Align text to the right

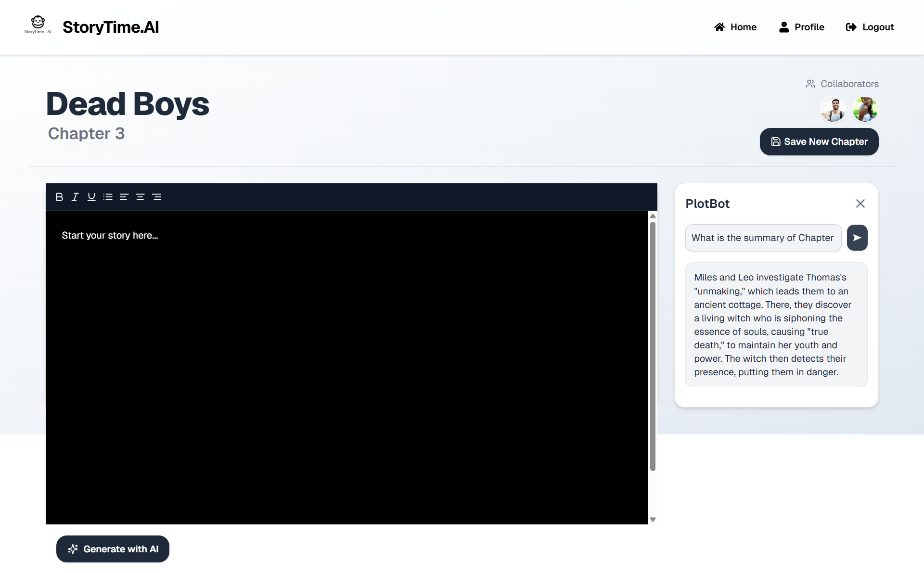click(x=157, y=197)
